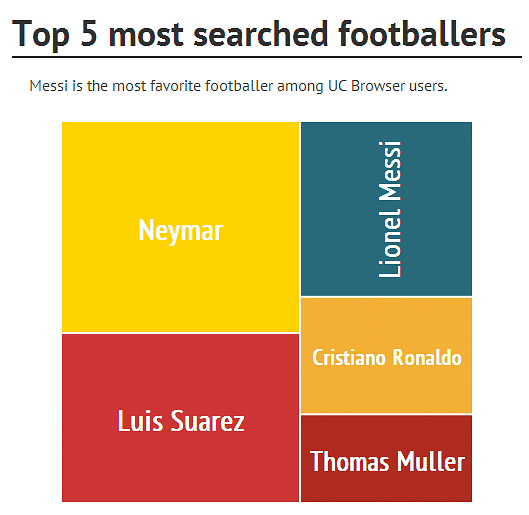
Task: Select the red Luis Suarez rectangle
Action: pyautogui.click(x=180, y=418)
